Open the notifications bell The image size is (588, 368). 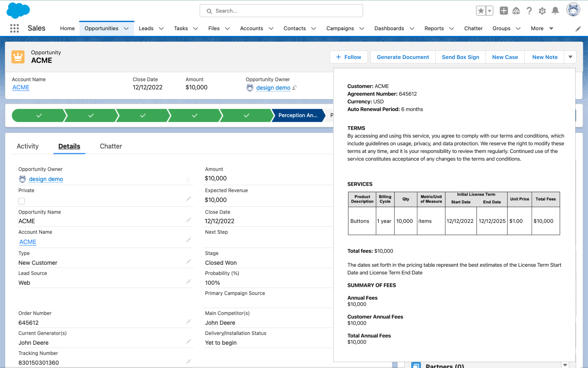coord(555,11)
